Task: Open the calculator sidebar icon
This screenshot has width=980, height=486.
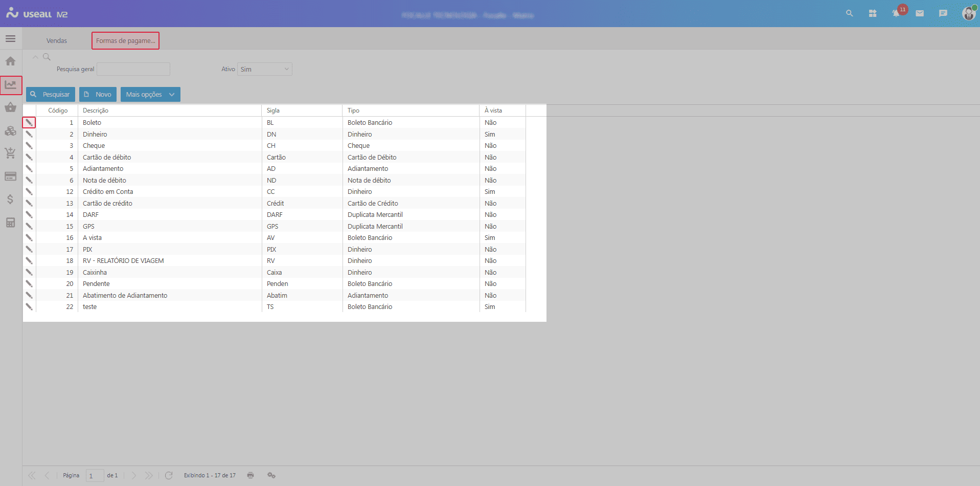Action: [x=10, y=223]
